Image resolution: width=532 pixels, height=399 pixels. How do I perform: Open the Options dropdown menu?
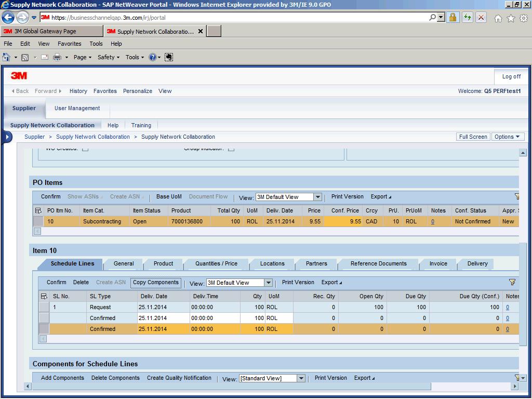click(508, 137)
